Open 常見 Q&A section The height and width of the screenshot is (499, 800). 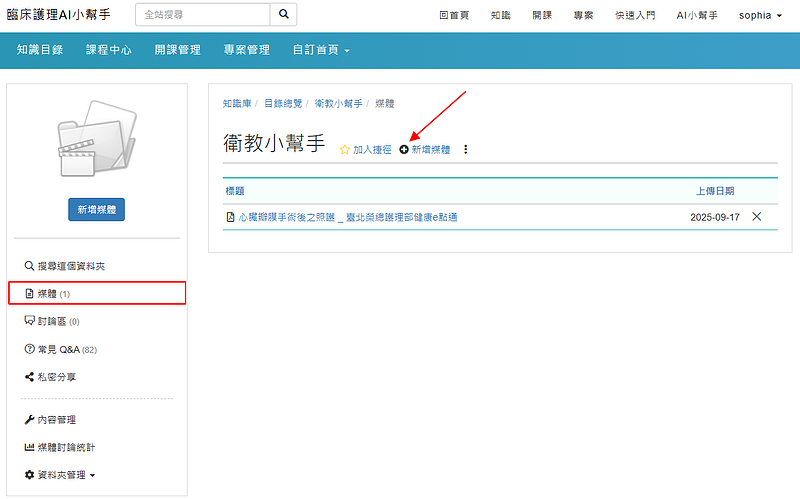coord(60,349)
